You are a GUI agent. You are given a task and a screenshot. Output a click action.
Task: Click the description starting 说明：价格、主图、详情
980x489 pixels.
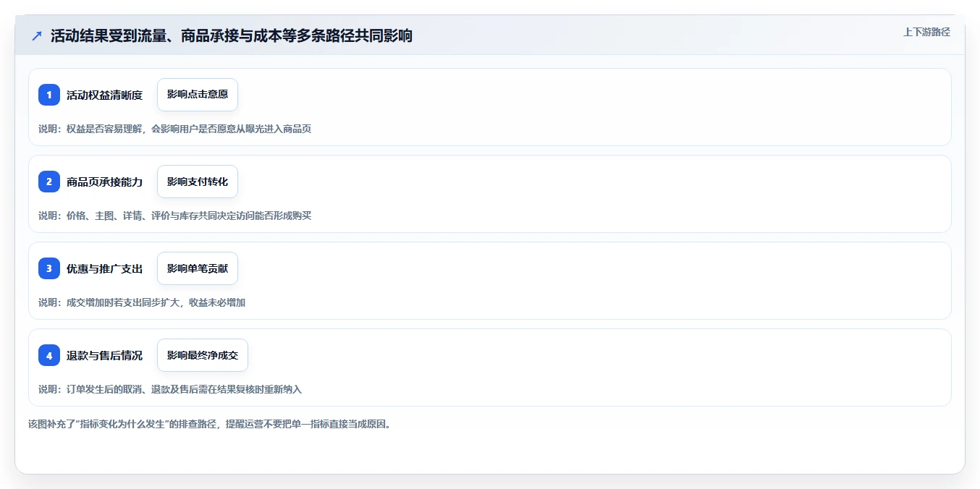(175, 216)
